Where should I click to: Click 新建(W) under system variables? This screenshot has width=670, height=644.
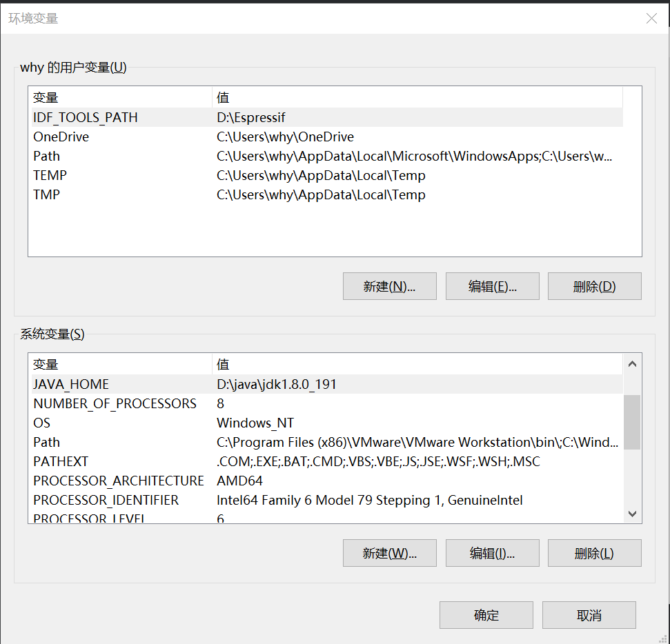[389, 553]
